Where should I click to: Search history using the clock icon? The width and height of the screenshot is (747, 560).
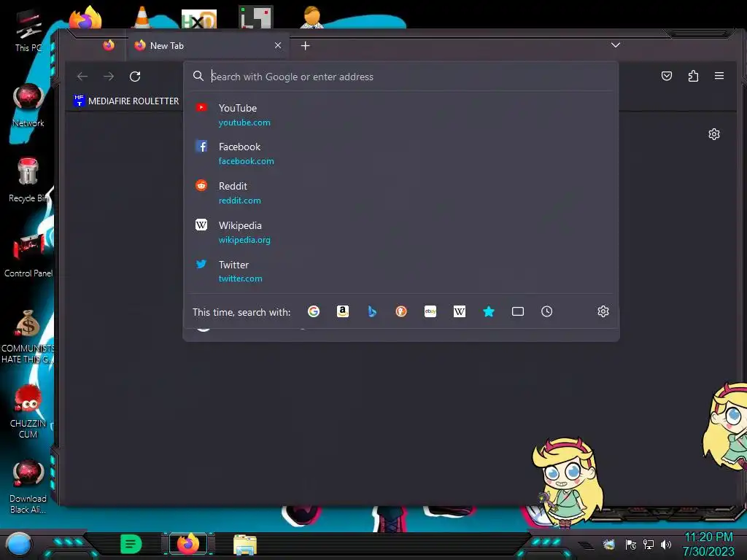point(547,311)
